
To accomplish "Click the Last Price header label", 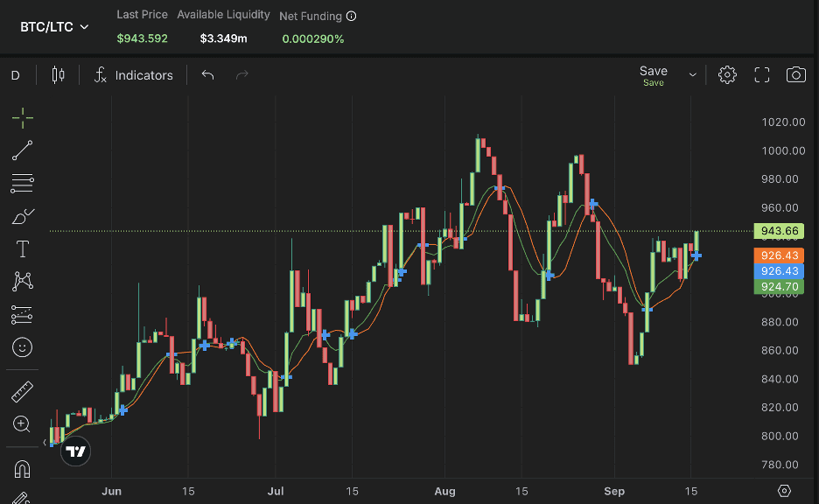I will [x=142, y=15].
